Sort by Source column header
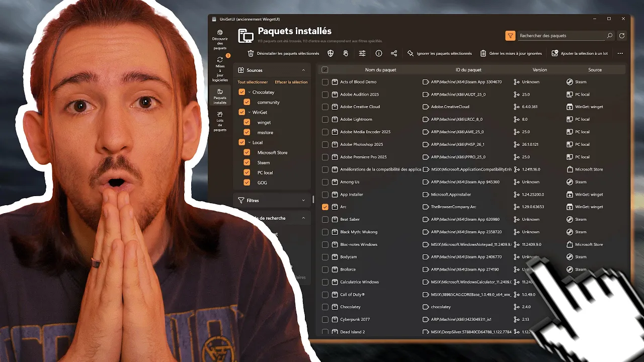 coord(595,70)
